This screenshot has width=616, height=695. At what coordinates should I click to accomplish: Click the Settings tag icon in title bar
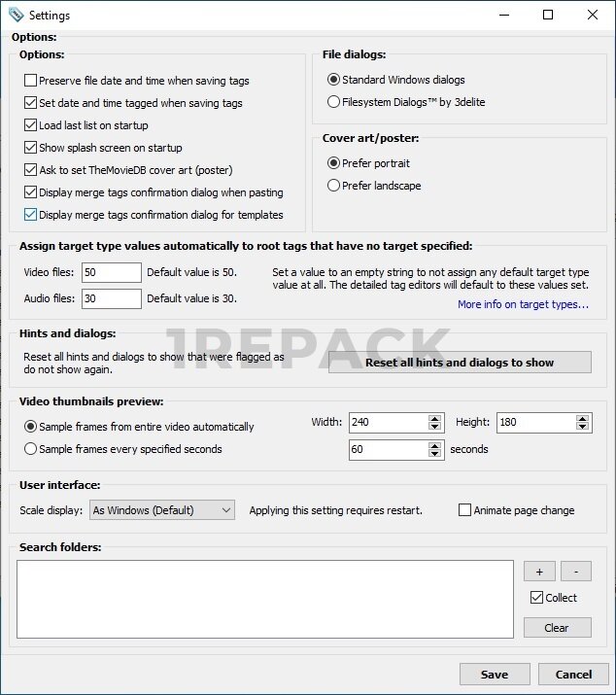pos(16,15)
